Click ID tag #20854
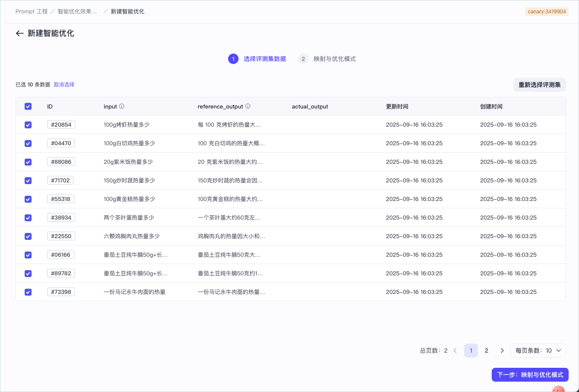The height and width of the screenshot is (392, 579). (x=61, y=124)
